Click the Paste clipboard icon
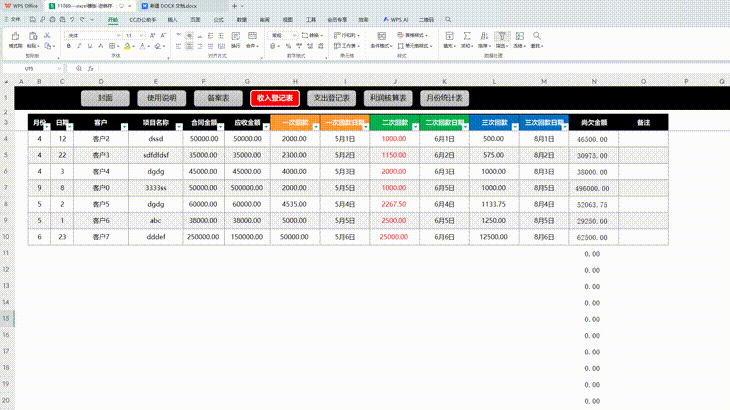Image resolution: width=730 pixels, height=410 pixels. pos(33,36)
